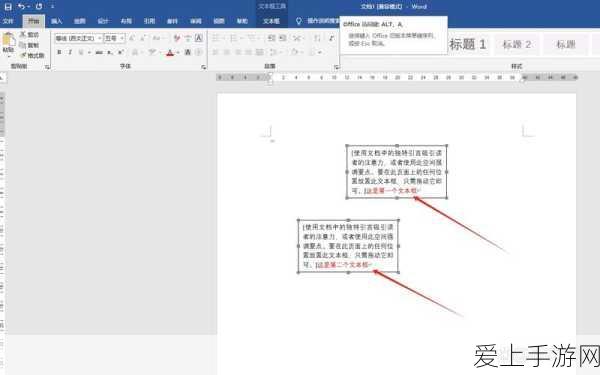Viewport: 600px width, 375px height.
Task: Undo the last action
Action: point(21,7)
